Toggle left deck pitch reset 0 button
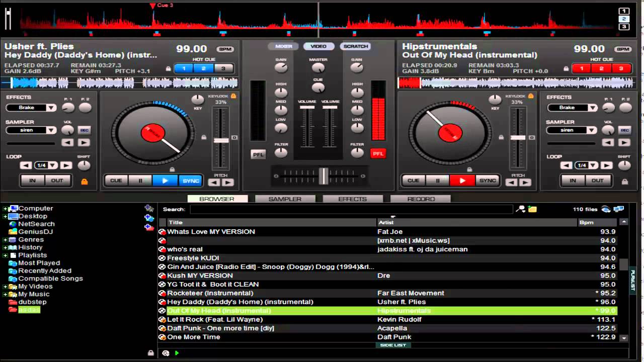Screen dimensions: 644x362 234,137
